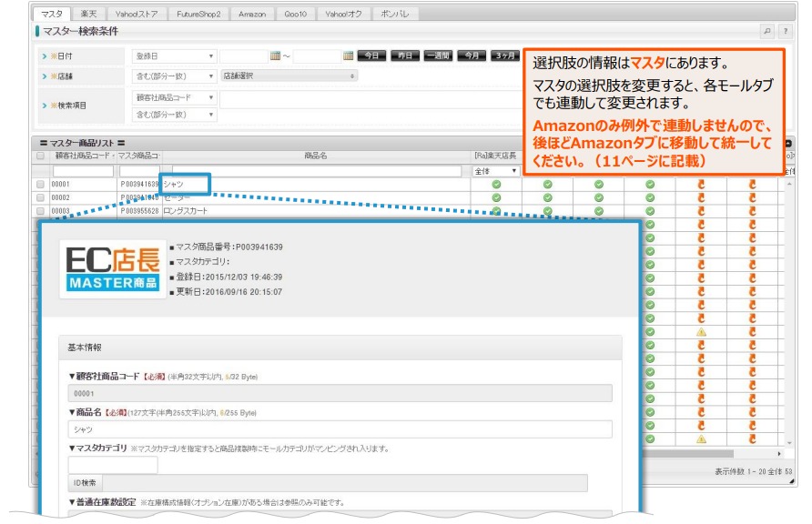Click the 商品名 field containing シャツ

(x=340, y=429)
